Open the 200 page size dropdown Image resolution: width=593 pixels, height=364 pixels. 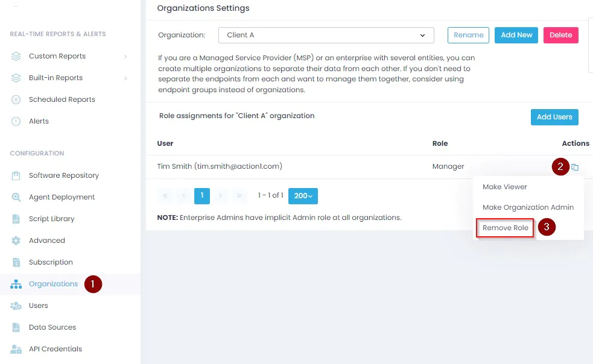pos(303,196)
